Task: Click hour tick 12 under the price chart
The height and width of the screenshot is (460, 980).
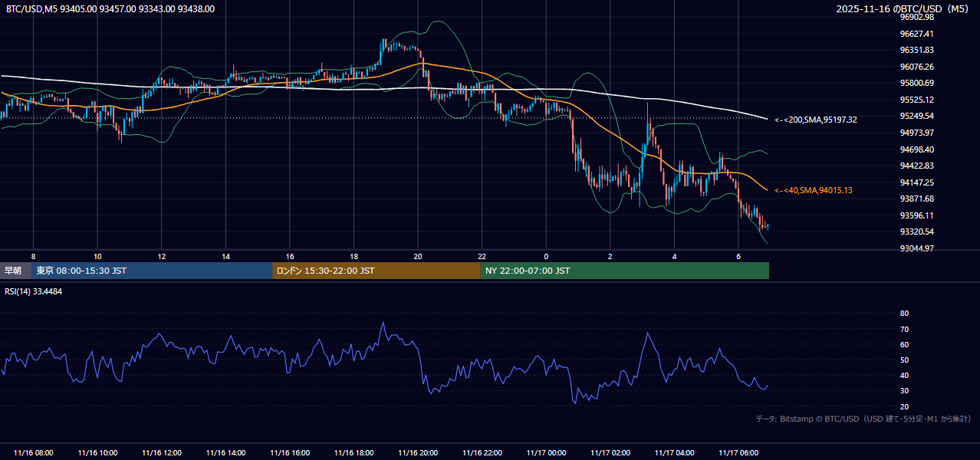Action: click(x=162, y=256)
